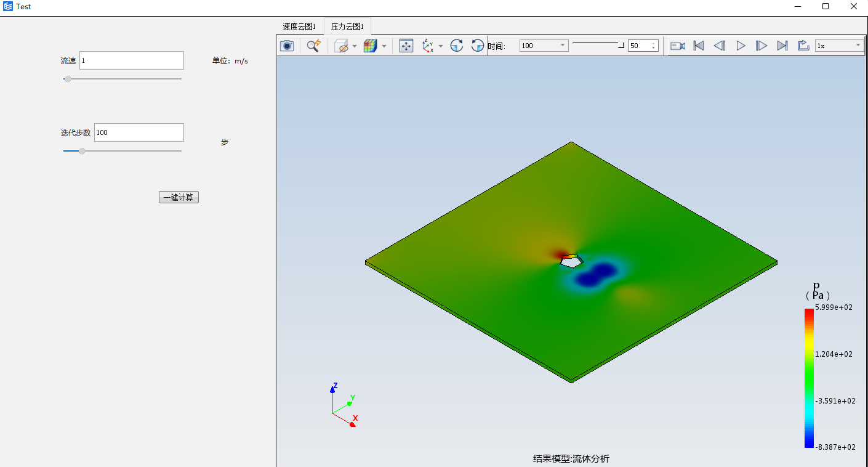Jump to last frame of animation
The image size is (868, 467).
point(782,46)
